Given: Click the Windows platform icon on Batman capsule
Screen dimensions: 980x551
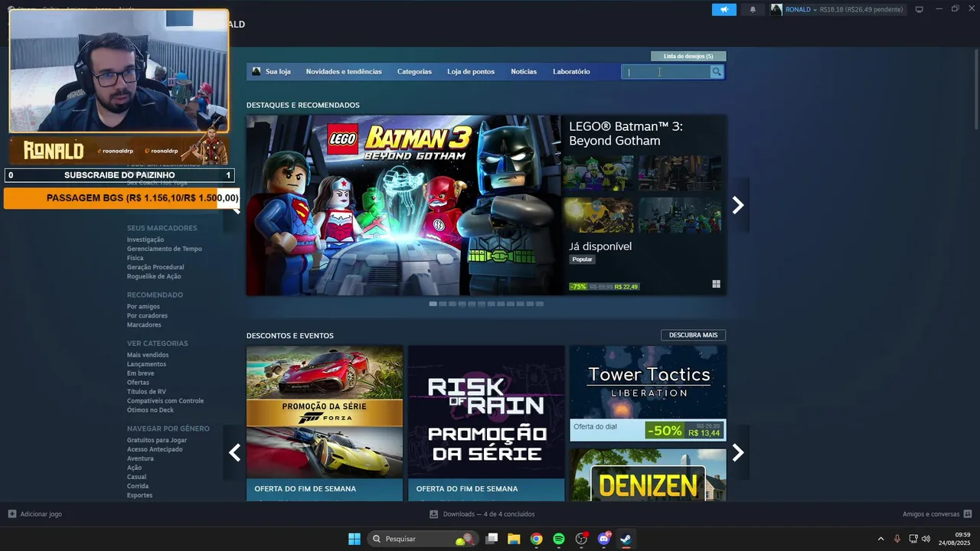Looking at the screenshot, I should [x=716, y=284].
